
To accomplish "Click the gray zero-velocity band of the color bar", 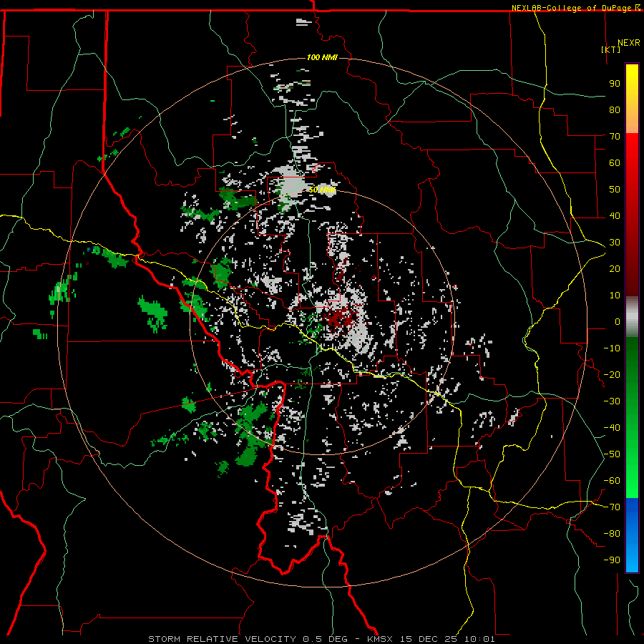I will point(632,317).
